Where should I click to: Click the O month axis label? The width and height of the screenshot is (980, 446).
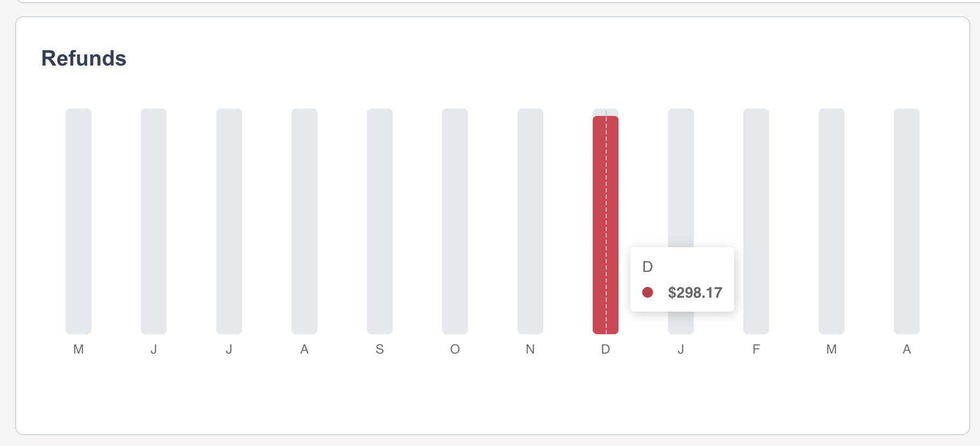(x=455, y=349)
